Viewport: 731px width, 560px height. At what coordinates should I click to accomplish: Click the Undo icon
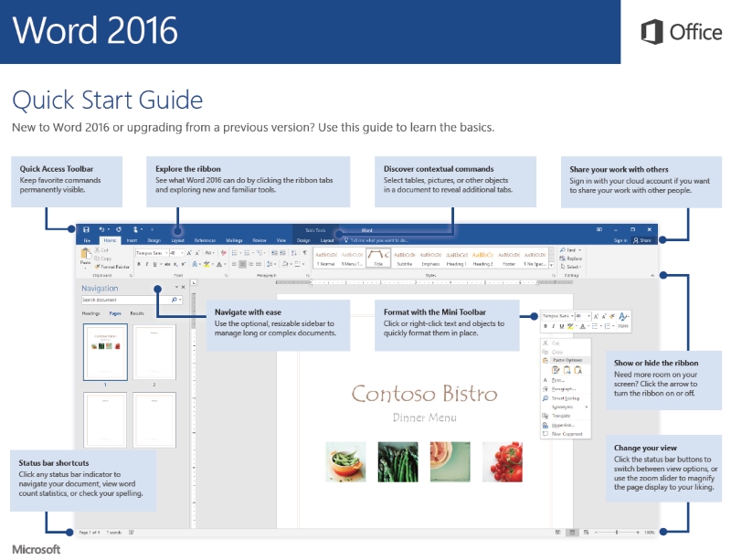pos(101,228)
